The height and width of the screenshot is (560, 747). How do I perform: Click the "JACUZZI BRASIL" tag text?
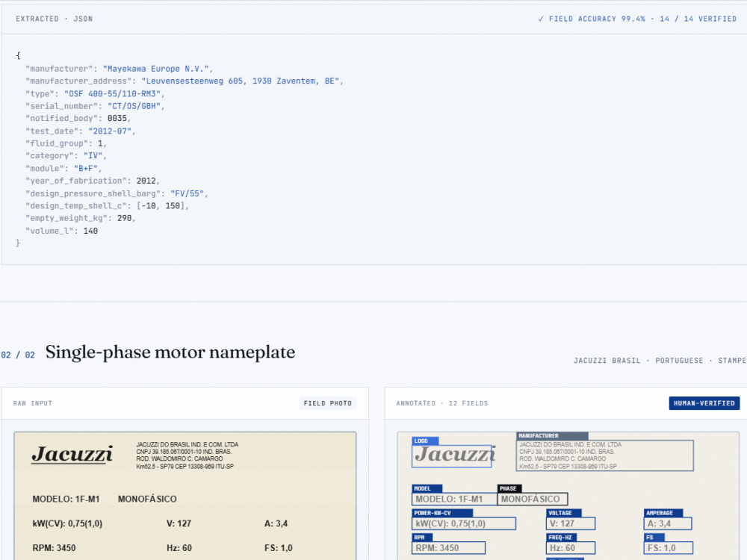607,361
